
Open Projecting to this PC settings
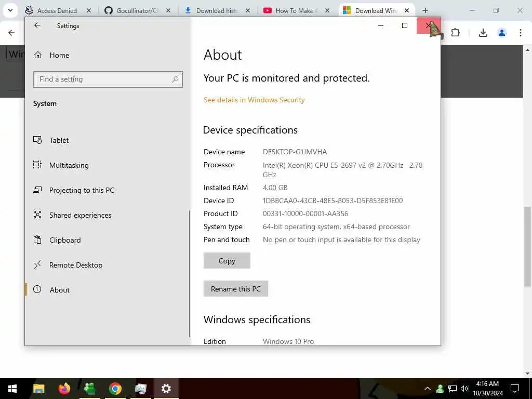click(x=74, y=190)
